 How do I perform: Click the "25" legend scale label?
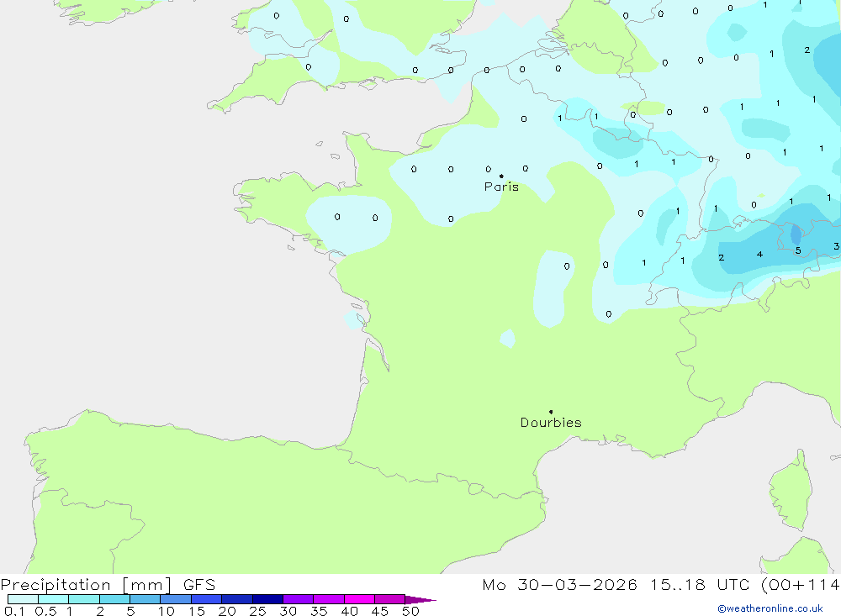pos(257,611)
